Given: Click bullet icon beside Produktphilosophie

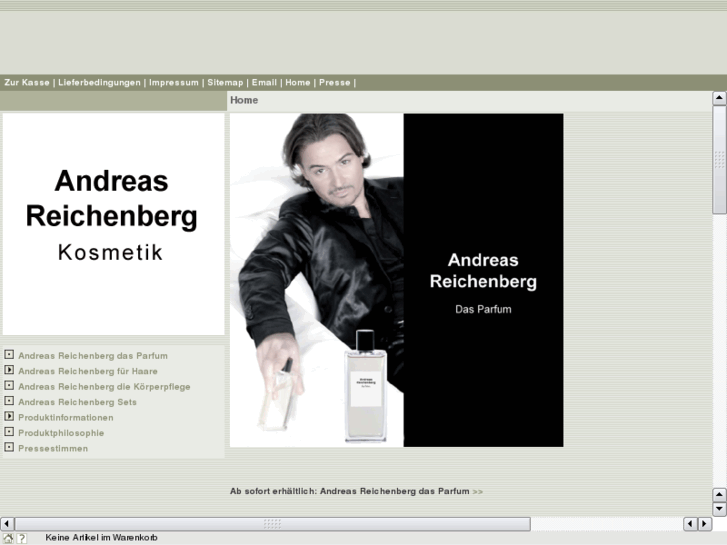Looking at the screenshot, I should coord(9,432).
